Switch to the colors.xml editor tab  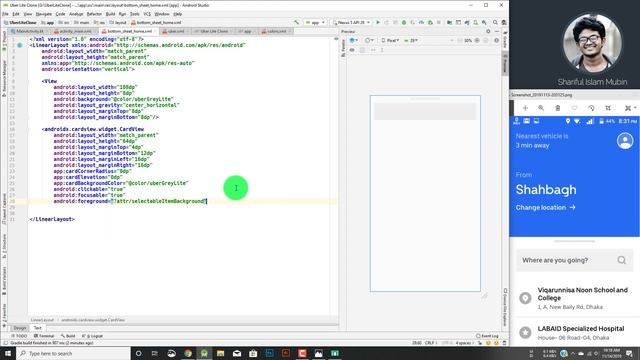tap(276, 31)
